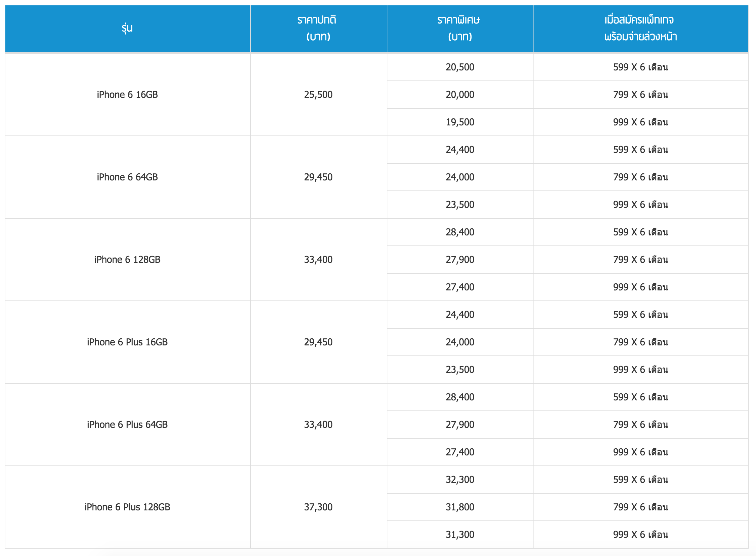Select the iPhone 6 16GB model cell
This screenshot has height=556, width=756.
127,95
